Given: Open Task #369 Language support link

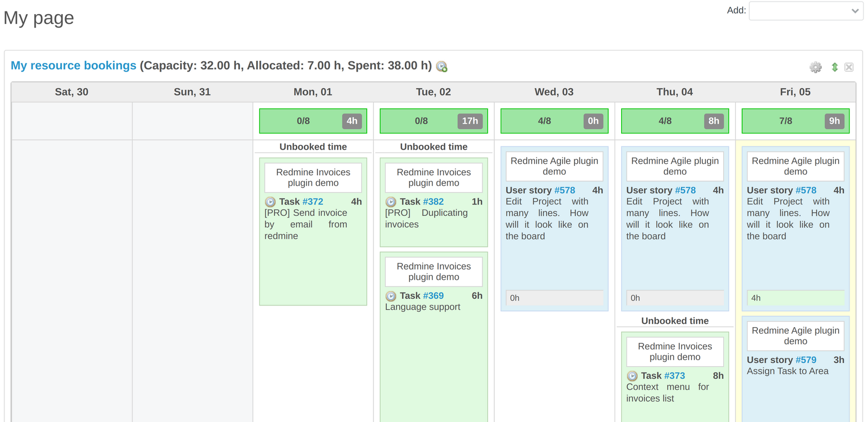Looking at the screenshot, I should 433,296.
